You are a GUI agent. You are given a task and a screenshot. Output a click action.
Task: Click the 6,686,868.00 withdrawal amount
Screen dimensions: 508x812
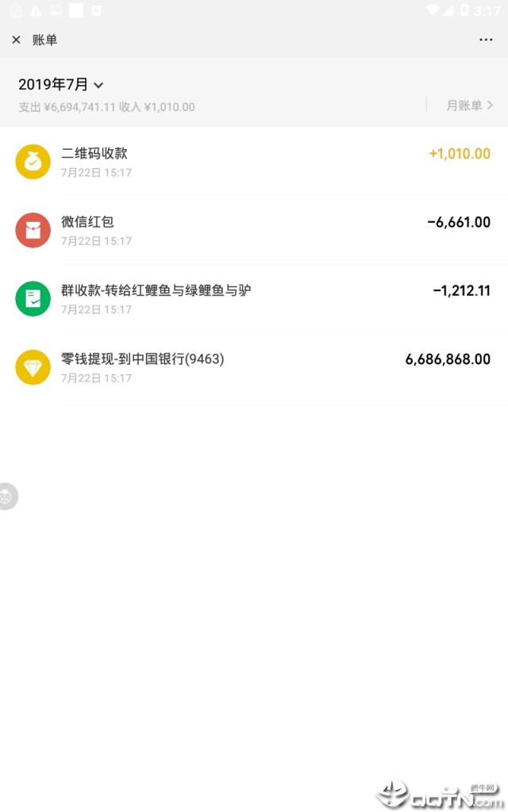click(448, 359)
